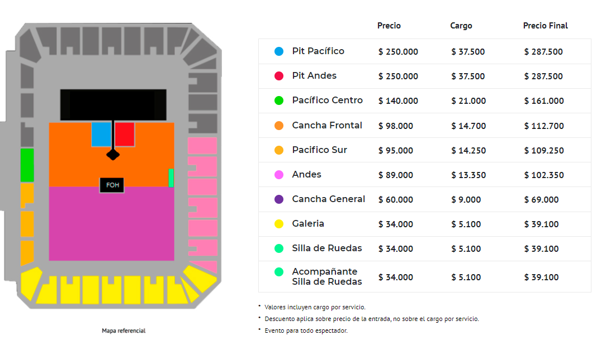Click the Acompañante Silla de Ruedas label
This screenshot has height=364, width=592.
coord(326,276)
